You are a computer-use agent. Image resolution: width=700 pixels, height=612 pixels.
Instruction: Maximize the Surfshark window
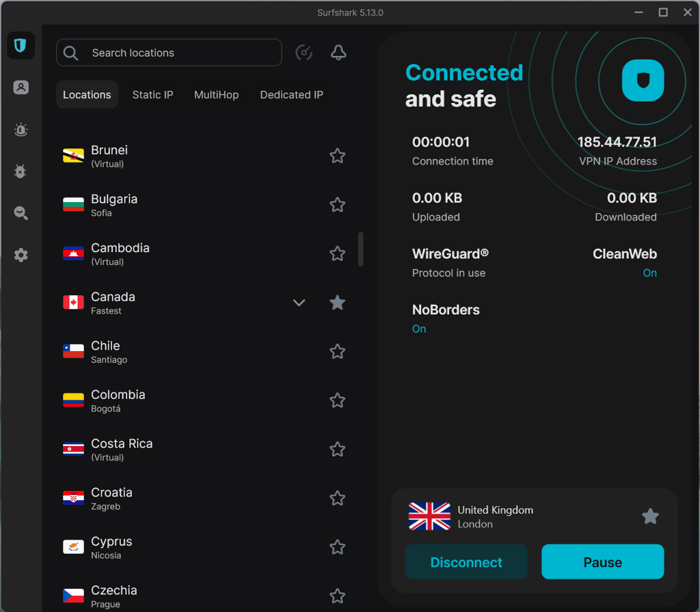(663, 12)
